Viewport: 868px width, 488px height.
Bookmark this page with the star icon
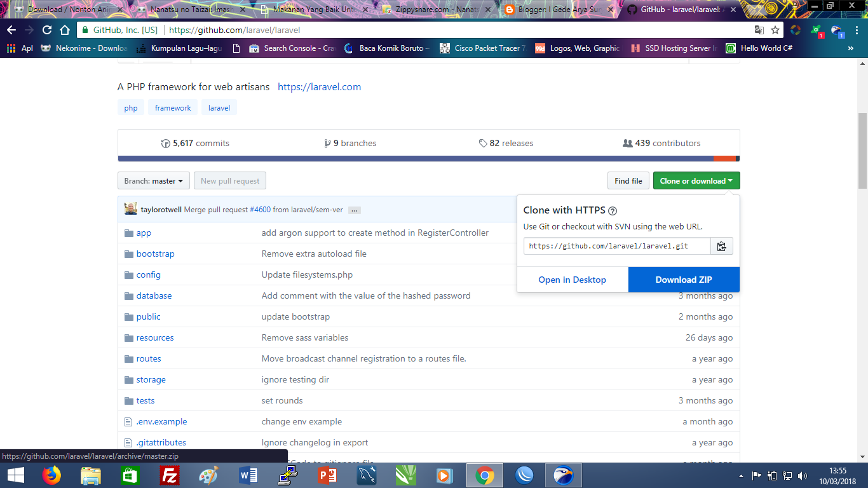click(775, 30)
